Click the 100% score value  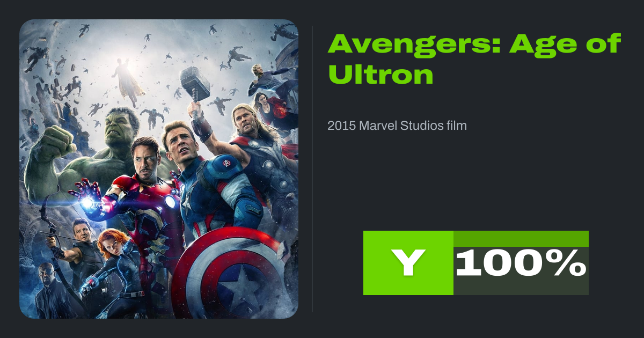click(521, 264)
